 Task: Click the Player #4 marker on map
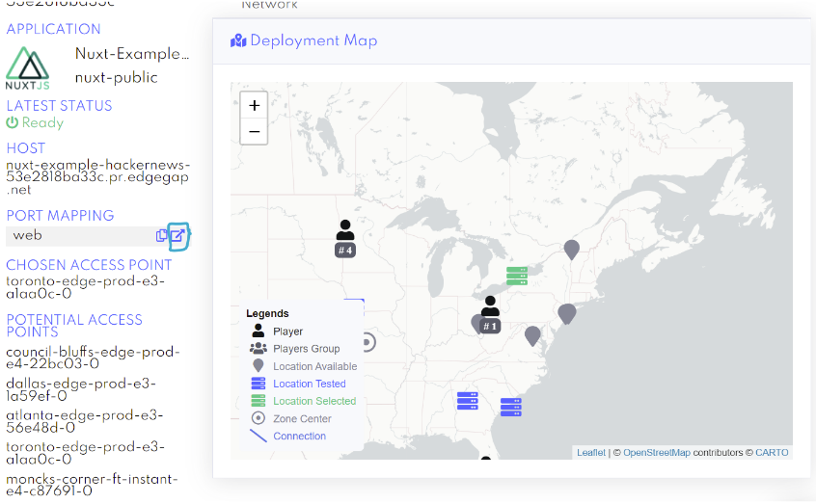pyautogui.click(x=345, y=237)
